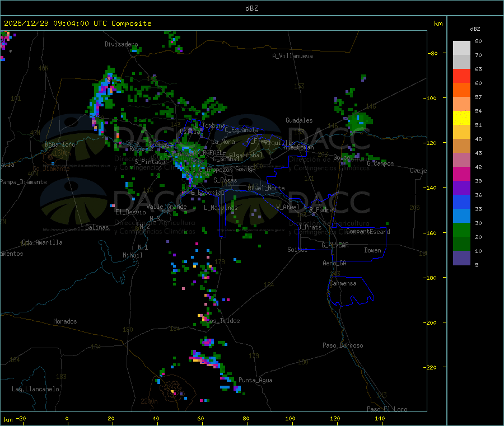Click the G_Campos map label
Viewport: 504px width, 426px height.
point(380,163)
